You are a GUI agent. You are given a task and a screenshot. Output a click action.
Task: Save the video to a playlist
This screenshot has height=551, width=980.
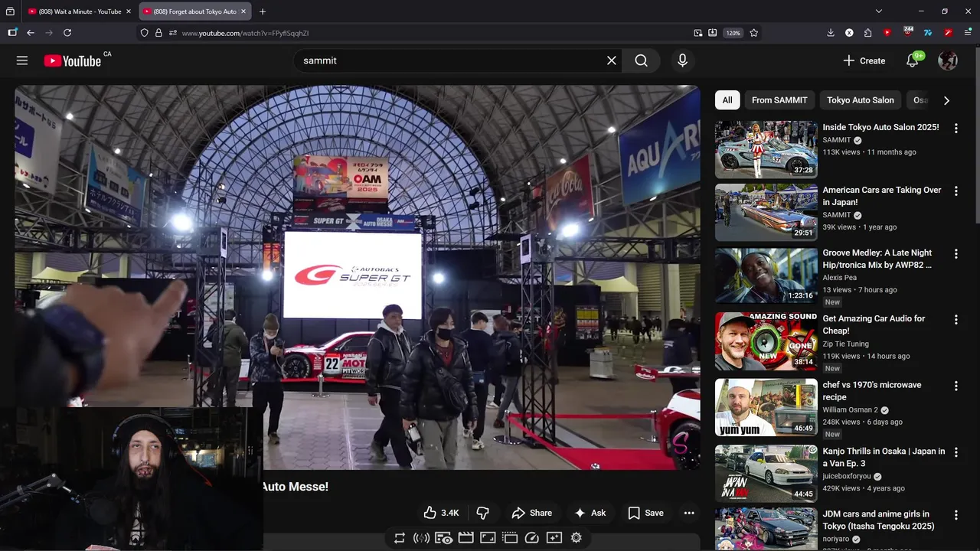point(645,513)
